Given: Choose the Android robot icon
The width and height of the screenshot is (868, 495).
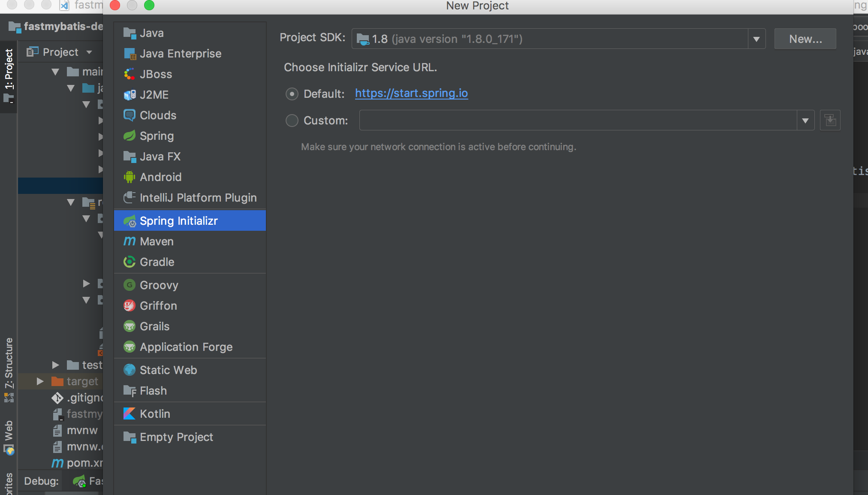Looking at the screenshot, I should [129, 177].
